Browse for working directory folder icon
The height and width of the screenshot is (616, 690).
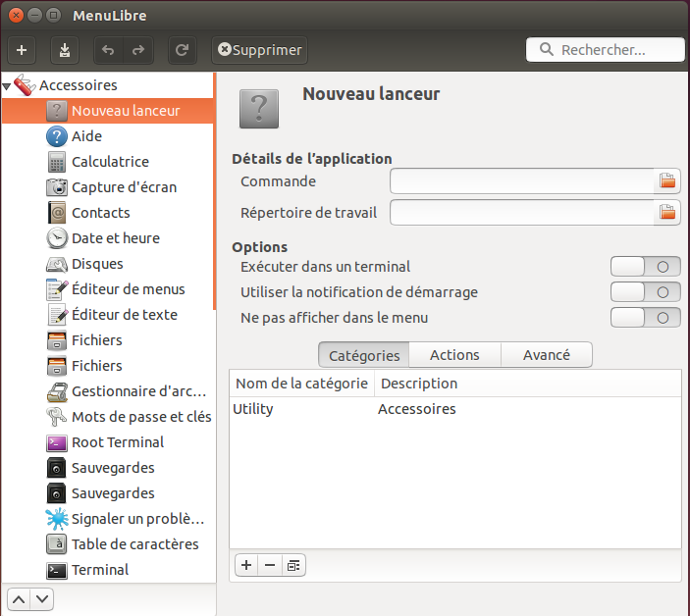667,213
